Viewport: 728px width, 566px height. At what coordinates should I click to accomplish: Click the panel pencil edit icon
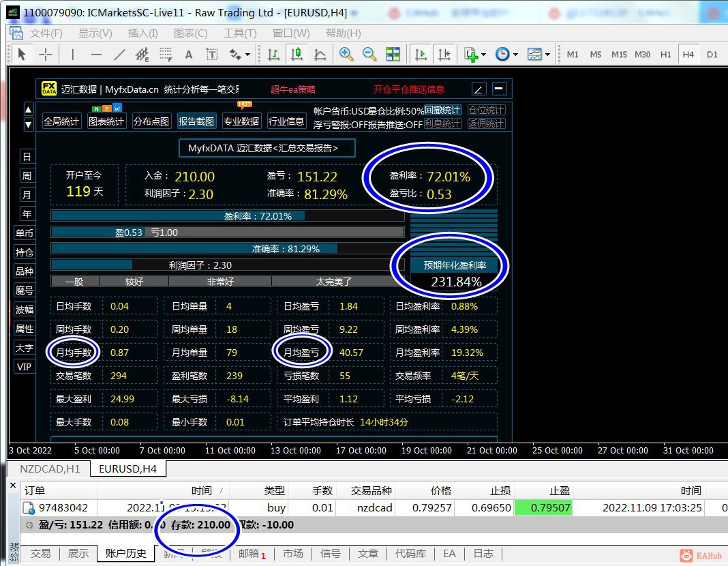click(479, 88)
